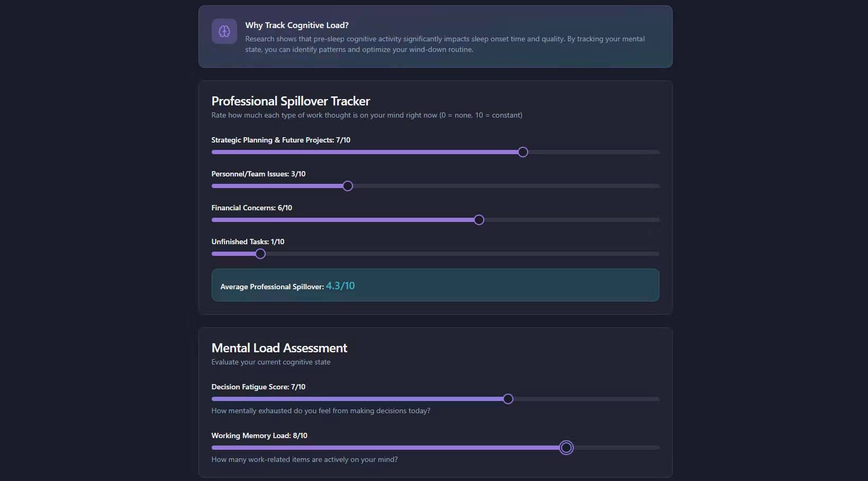
Task: Click the Strategic Planning slider handle
Action: [x=523, y=152]
